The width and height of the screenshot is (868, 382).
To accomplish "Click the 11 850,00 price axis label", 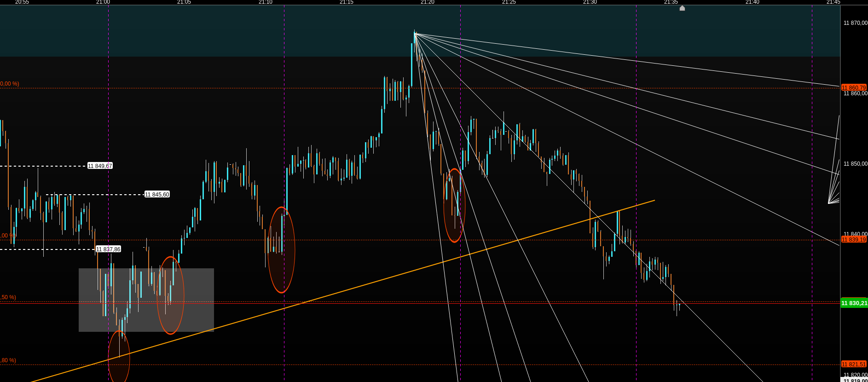I will coord(855,164).
